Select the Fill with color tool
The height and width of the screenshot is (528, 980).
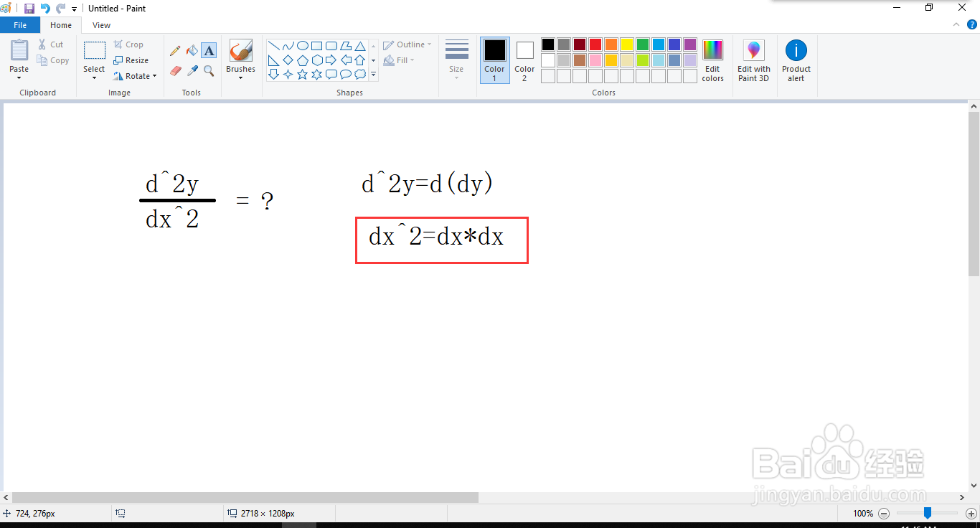point(192,51)
